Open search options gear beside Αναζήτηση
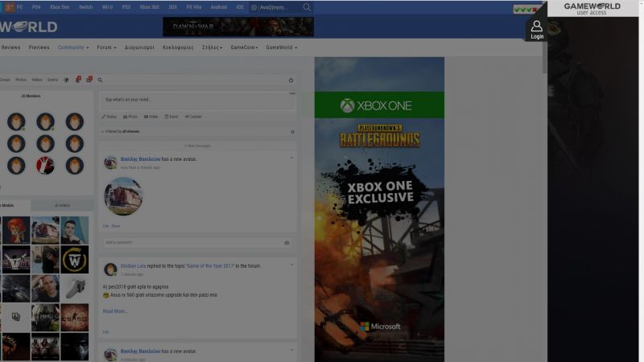The height and width of the screenshot is (362, 644). [x=254, y=7]
